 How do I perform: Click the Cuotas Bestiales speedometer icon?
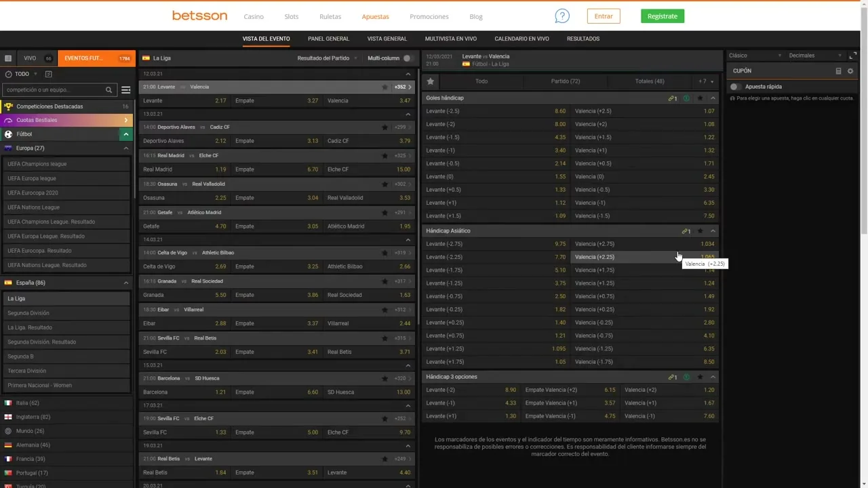tap(9, 120)
